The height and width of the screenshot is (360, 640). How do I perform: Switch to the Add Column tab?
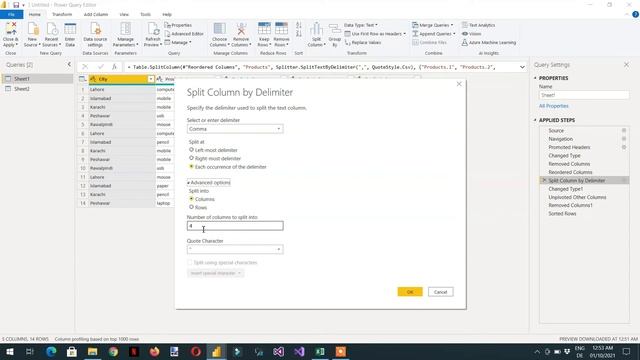96,14
